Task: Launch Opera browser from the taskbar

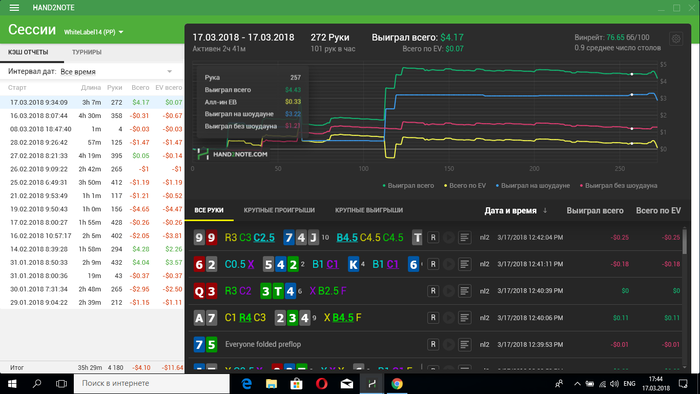Action: [321, 384]
